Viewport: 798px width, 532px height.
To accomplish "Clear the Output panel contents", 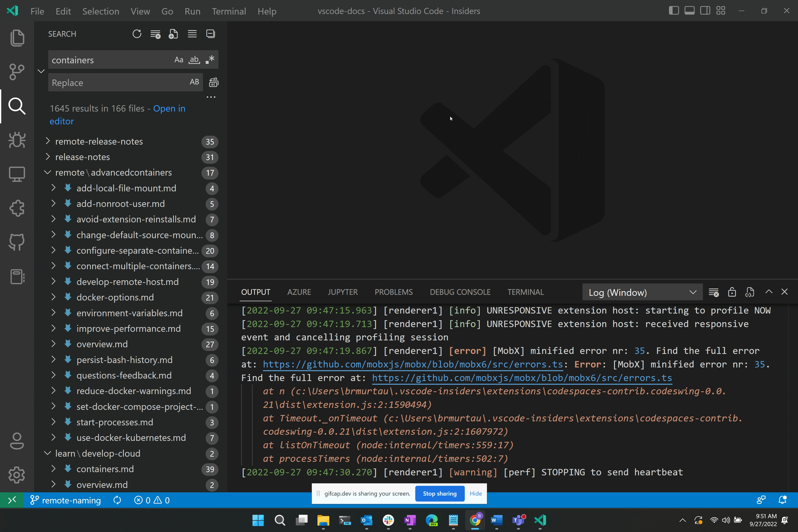I will [714, 292].
